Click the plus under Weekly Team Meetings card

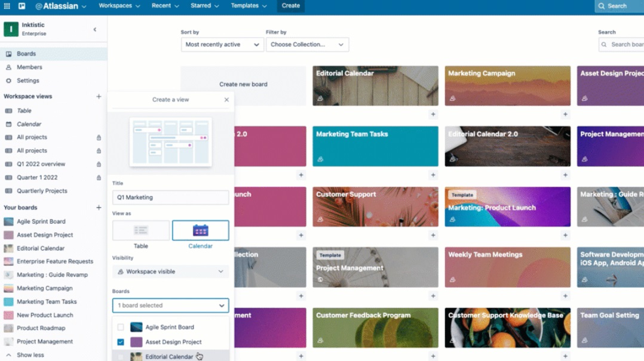coord(565,296)
